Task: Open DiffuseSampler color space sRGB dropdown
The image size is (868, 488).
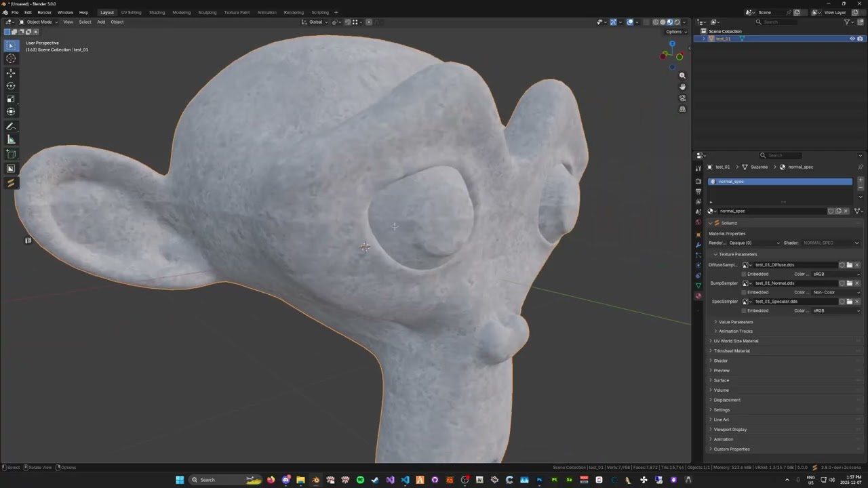Action: [836, 274]
